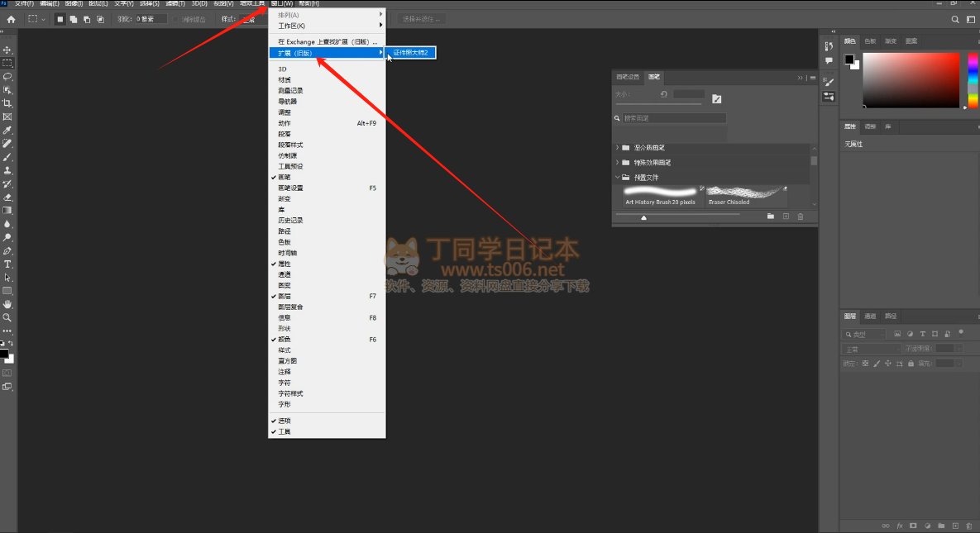Click the 证件照大师2 submenu entry
The height and width of the screenshot is (533, 980).
click(x=410, y=53)
